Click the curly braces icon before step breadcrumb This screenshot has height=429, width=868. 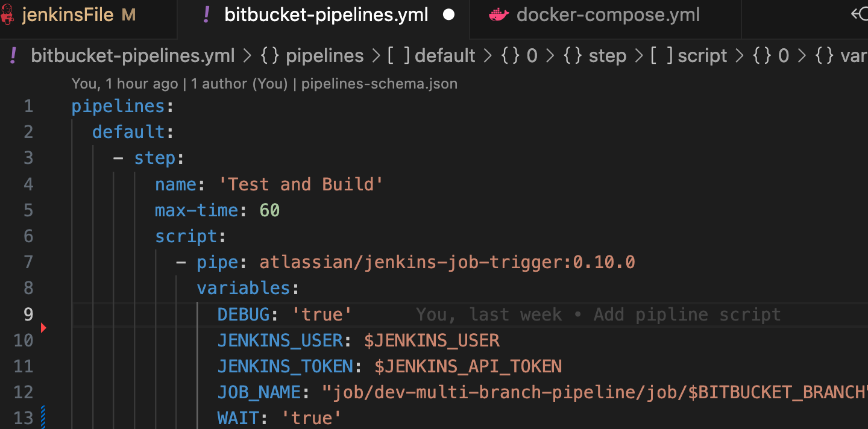[x=573, y=56]
